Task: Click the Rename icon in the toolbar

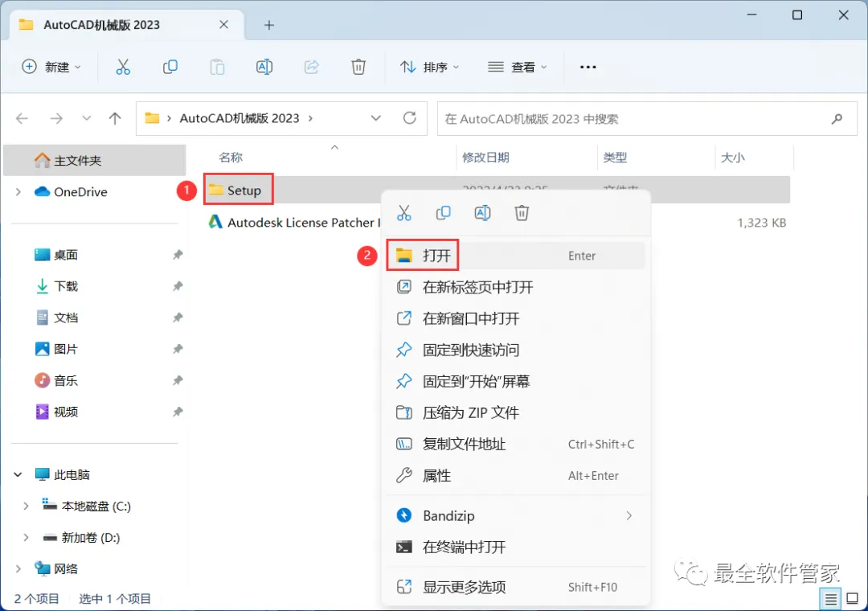Action: pos(264,67)
